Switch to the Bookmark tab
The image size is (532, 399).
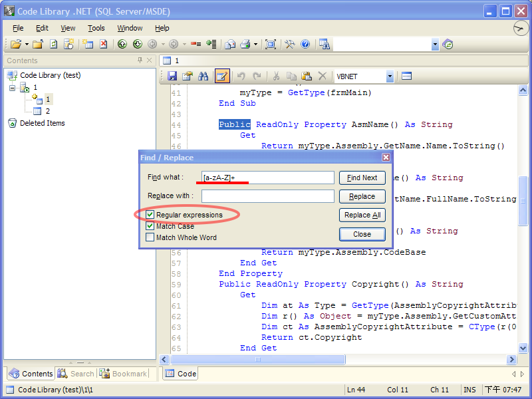tap(124, 374)
